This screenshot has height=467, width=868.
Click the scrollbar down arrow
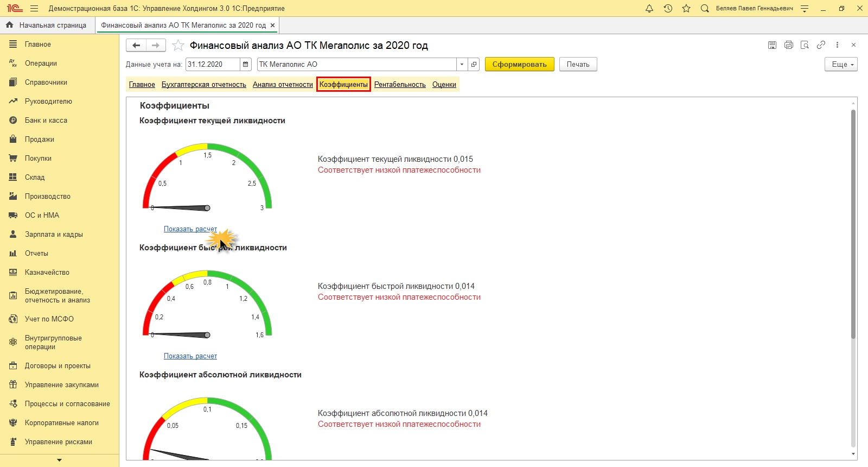point(853,454)
